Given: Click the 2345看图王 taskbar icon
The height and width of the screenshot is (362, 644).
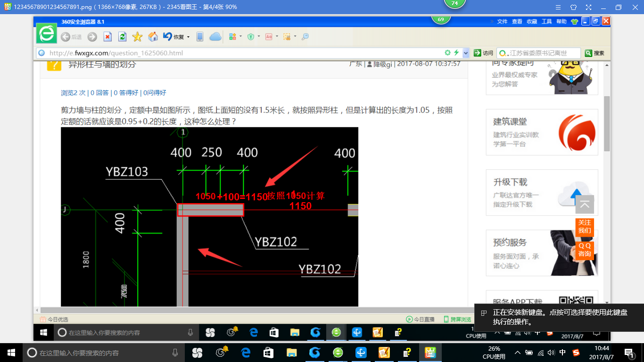Looking at the screenshot, I should click(430, 353).
